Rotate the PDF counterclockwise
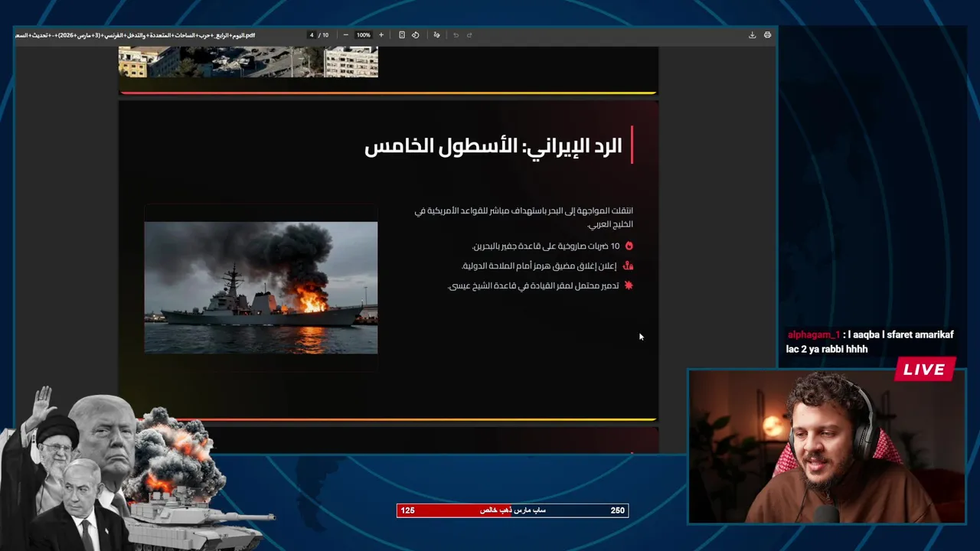 coord(416,35)
